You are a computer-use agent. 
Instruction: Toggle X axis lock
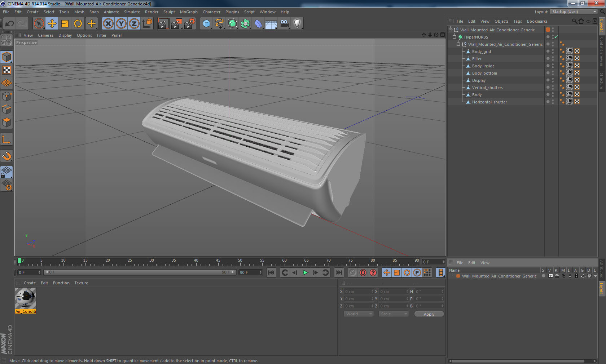108,24
